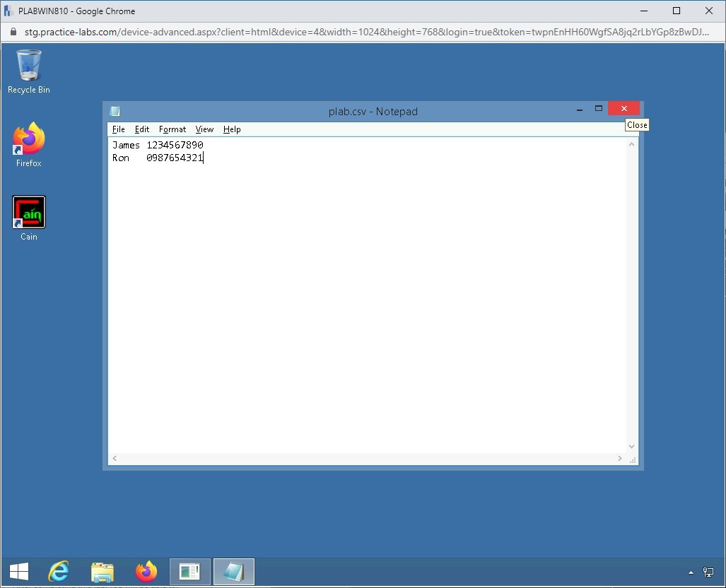Select the Firefox desktop shortcut
Image resolution: width=726 pixels, height=588 pixels.
[28, 140]
